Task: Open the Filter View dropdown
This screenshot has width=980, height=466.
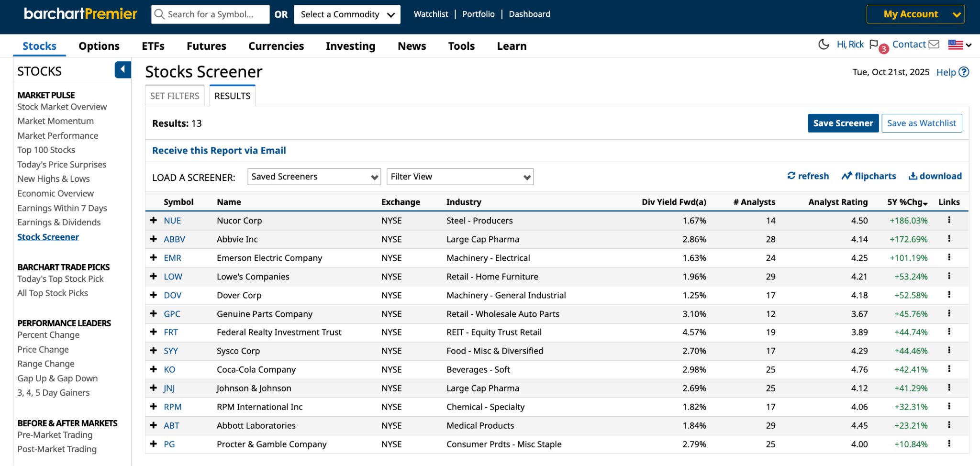Action: 459,177
